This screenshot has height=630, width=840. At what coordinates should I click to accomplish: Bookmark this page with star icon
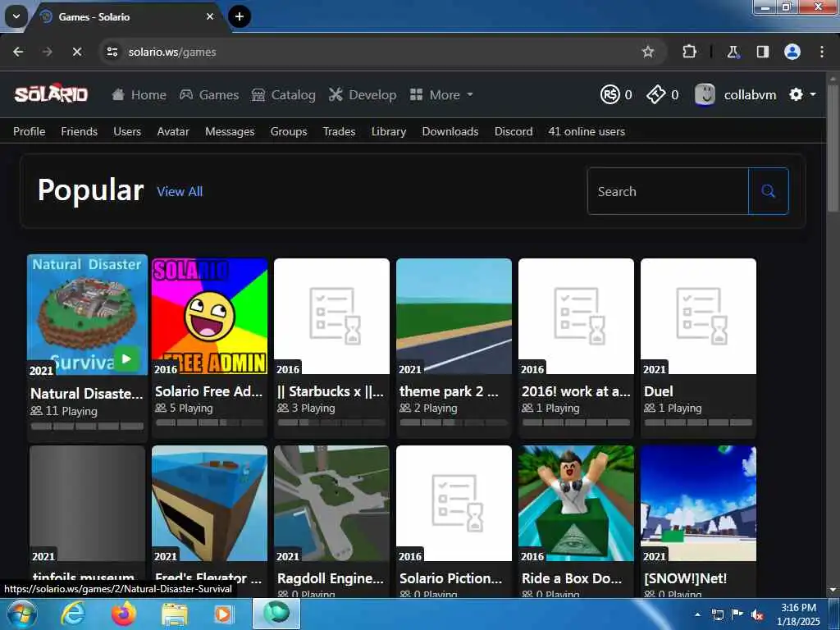click(x=648, y=52)
